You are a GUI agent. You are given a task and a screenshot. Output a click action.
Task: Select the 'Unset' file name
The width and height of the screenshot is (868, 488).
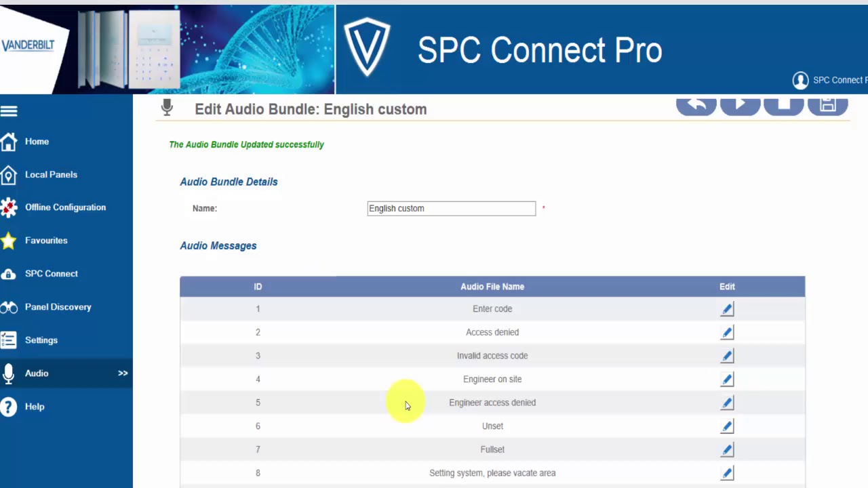(x=492, y=426)
